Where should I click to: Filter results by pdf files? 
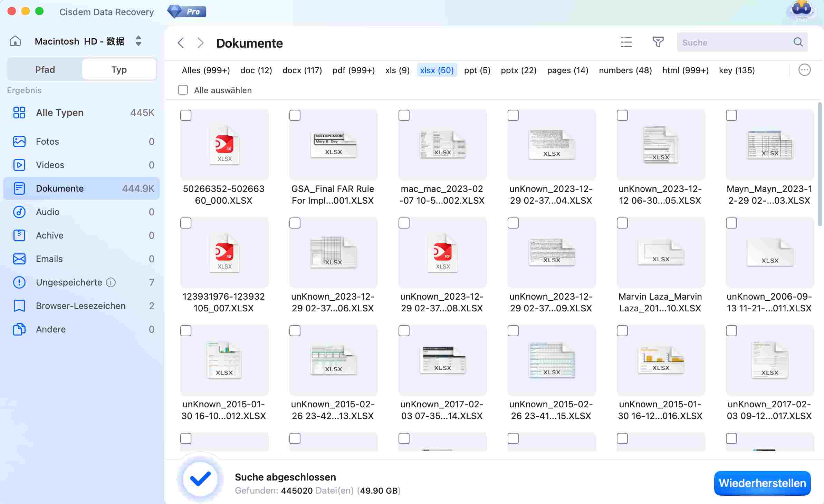tap(354, 70)
